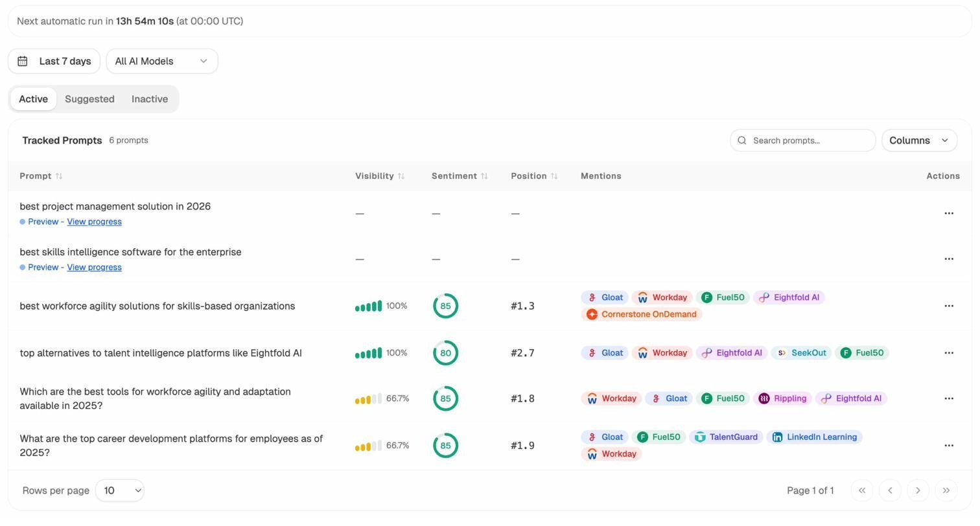This screenshot has height=526, width=980.
Task: Switch to the Suggested tab
Action: tap(89, 99)
